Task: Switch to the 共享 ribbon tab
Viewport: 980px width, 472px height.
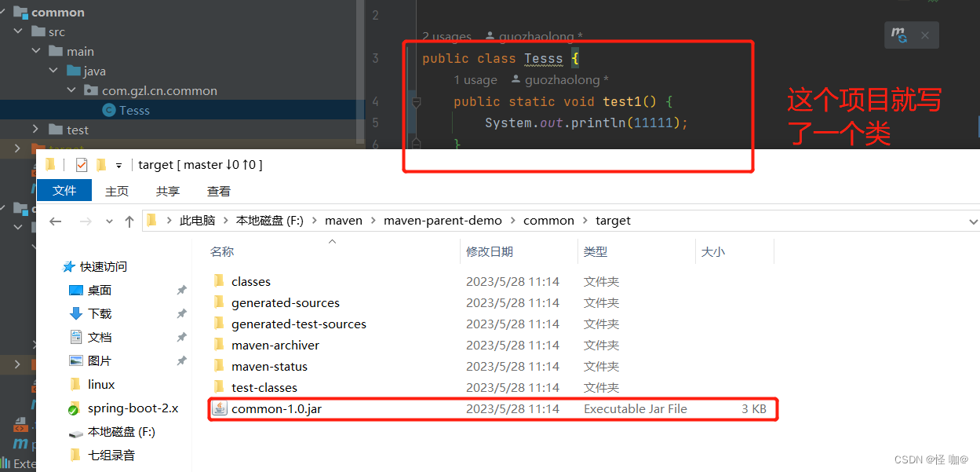Action: (168, 191)
